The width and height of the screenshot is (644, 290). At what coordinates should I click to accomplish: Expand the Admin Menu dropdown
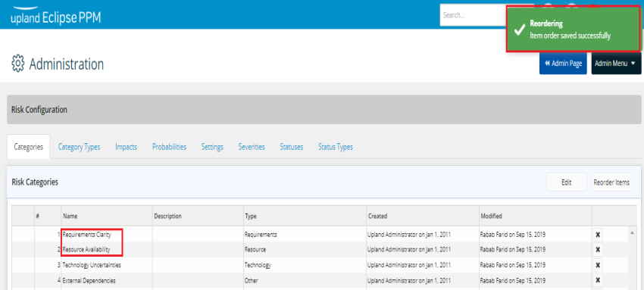tap(616, 64)
